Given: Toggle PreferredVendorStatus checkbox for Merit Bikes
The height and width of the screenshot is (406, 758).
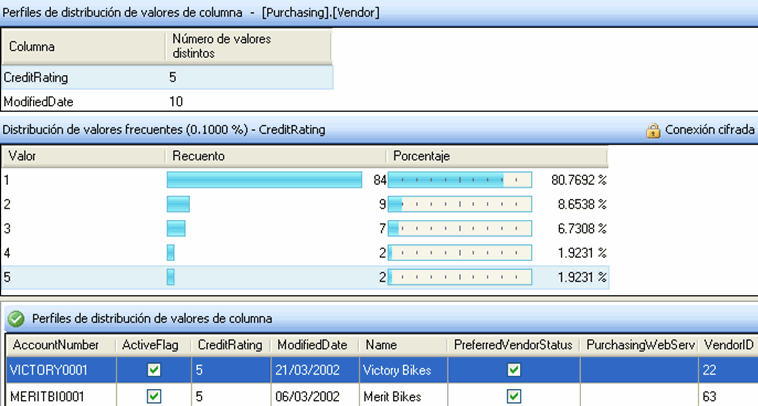Looking at the screenshot, I should (514, 396).
